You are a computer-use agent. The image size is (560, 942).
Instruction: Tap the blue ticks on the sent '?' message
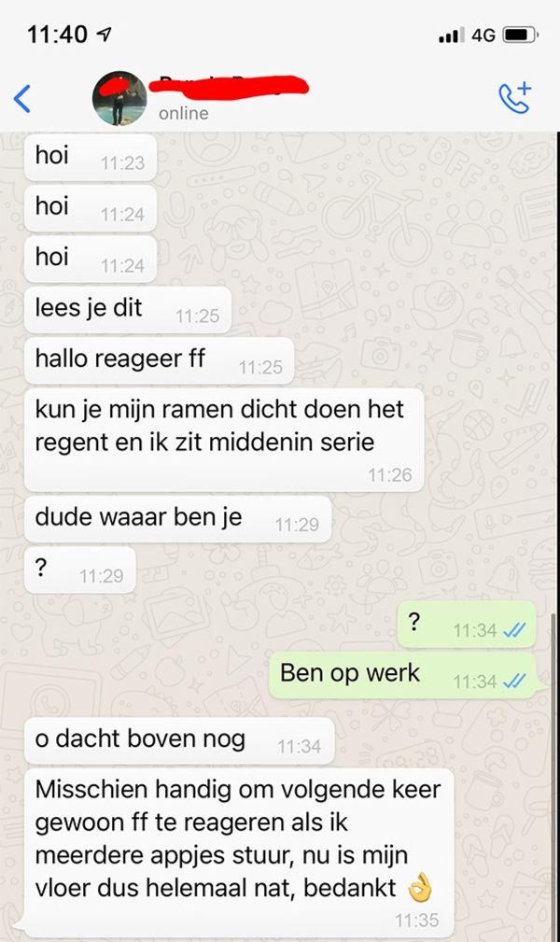514,630
